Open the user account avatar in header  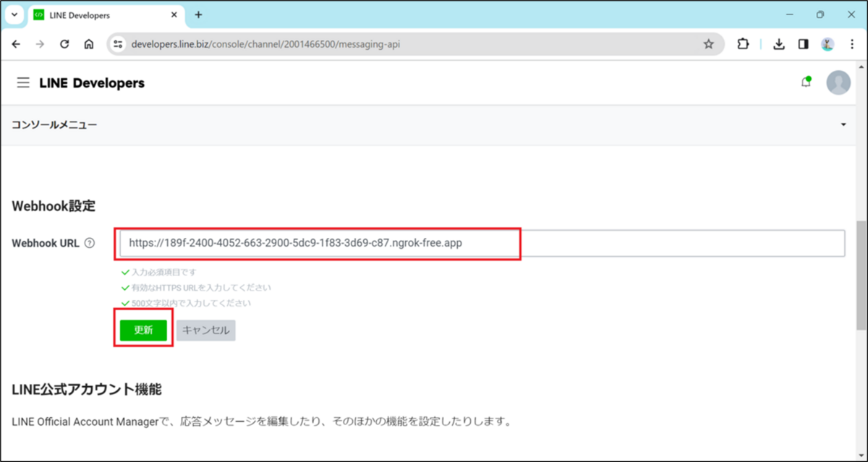(x=838, y=82)
